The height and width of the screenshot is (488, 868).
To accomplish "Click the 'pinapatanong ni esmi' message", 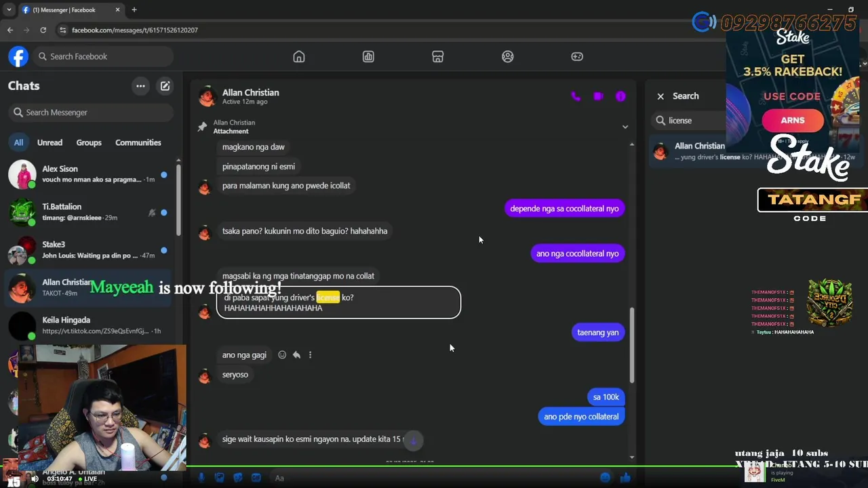I will pyautogui.click(x=258, y=167).
